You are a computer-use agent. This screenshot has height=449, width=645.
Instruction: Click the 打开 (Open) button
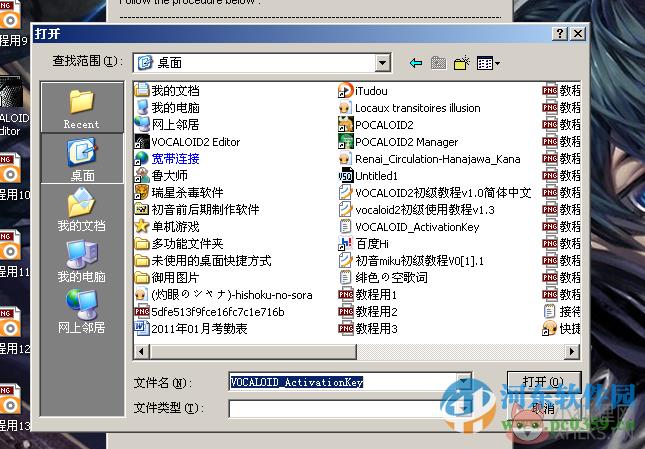click(544, 382)
